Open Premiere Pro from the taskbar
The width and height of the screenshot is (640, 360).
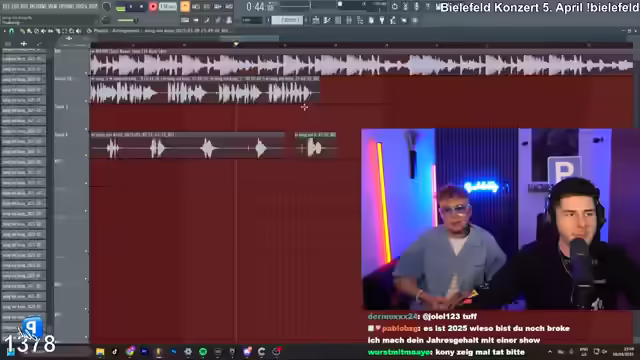pyautogui.click(x=144, y=351)
